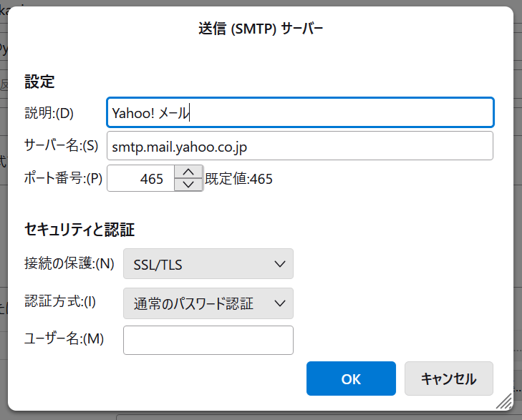Click the resize grip in the dialog corner
The image size is (522, 420).
click(x=504, y=401)
